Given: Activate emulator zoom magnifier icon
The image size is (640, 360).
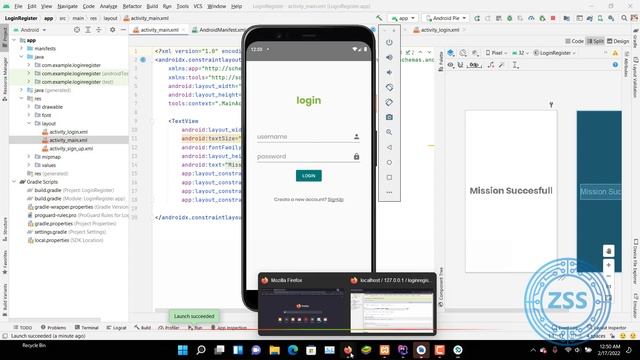Looking at the screenshot, I should coord(389,132).
